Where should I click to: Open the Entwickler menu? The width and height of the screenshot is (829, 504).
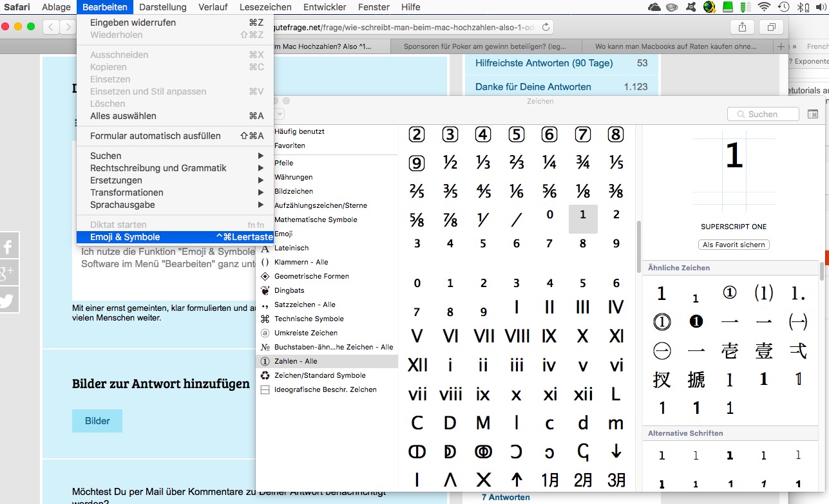click(x=325, y=7)
